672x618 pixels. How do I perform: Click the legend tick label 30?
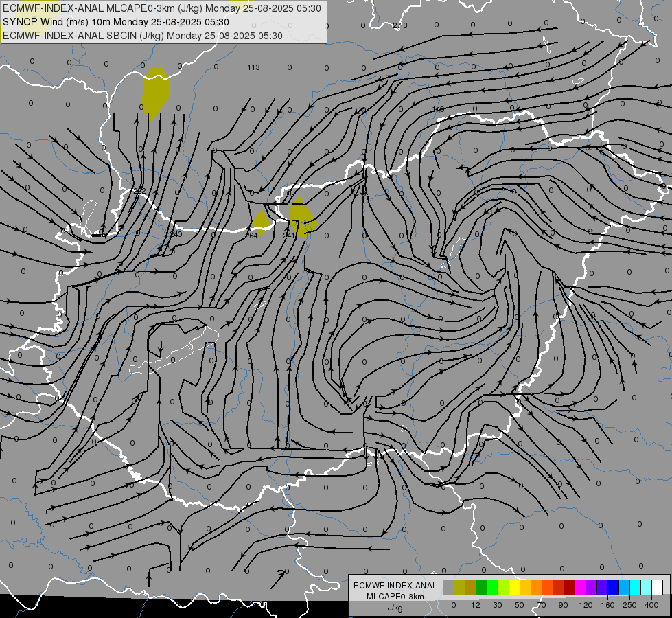pyautogui.click(x=497, y=605)
